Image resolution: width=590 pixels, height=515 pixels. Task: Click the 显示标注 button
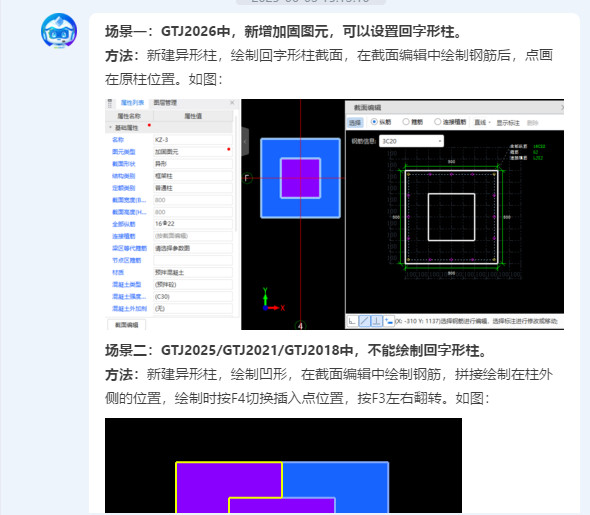[x=508, y=123]
